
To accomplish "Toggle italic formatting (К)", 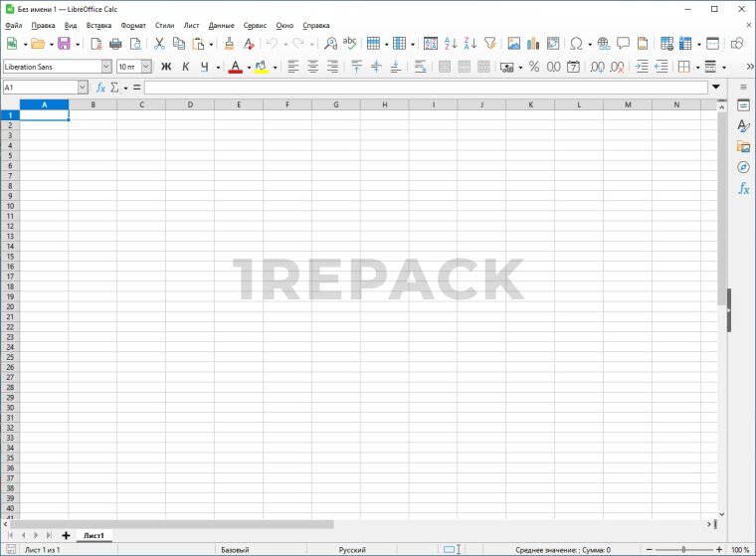I will [185, 67].
